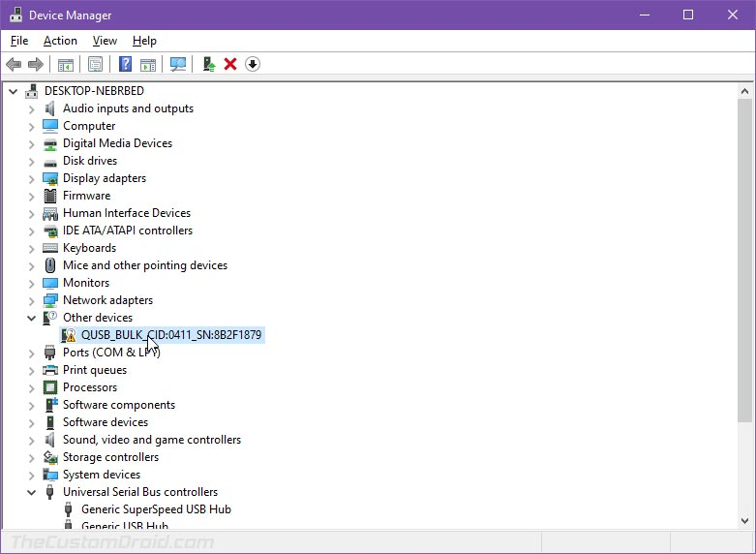The width and height of the screenshot is (756, 554).
Task: Click the Properties toolbar icon
Action: [x=96, y=64]
